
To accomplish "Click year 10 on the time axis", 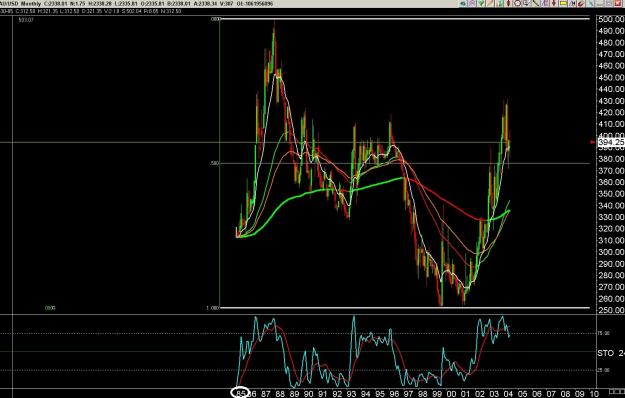I will tap(593, 394).
